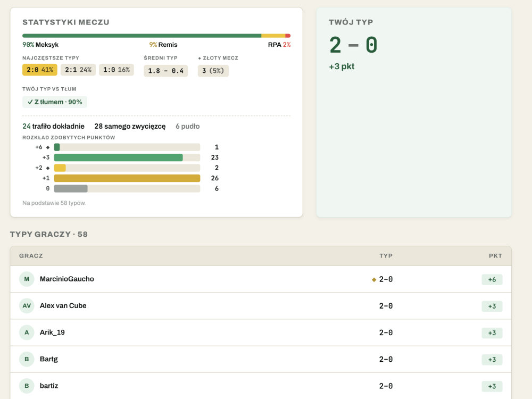Click the count 23 beside the +3 bar

[x=215, y=157]
